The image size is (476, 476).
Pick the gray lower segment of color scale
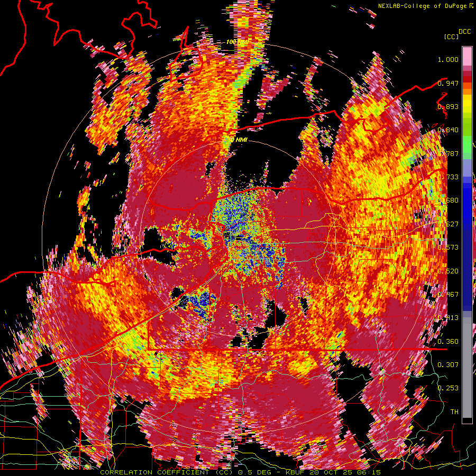tap(467, 368)
